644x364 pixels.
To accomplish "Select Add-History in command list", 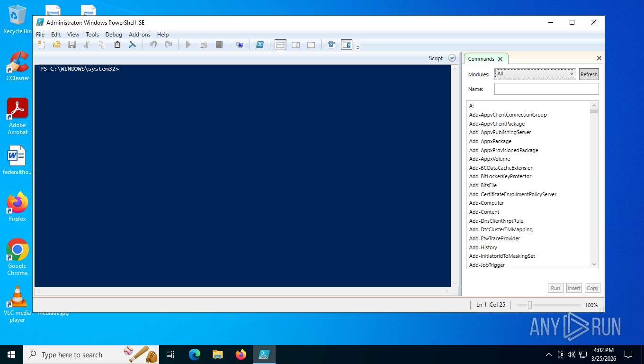I will [483, 247].
